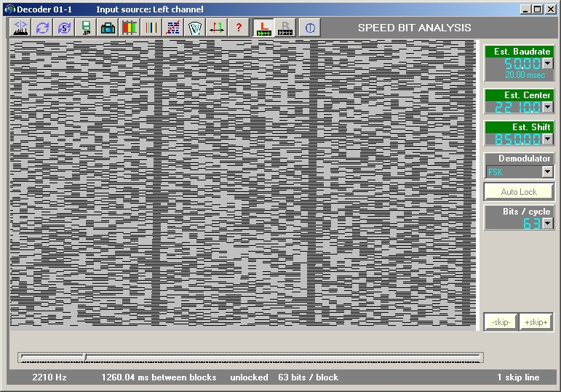Click the floppy disk save icon
This screenshot has height=392, width=561.
[86, 28]
